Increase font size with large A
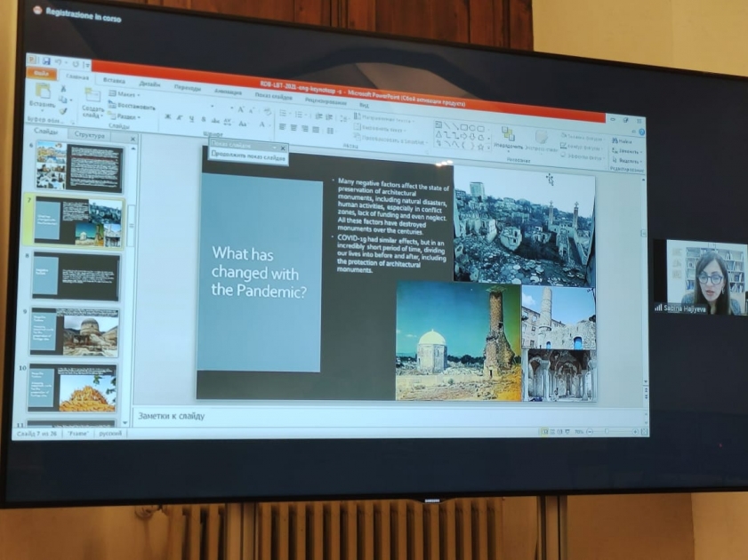748x560 pixels. coord(241,109)
